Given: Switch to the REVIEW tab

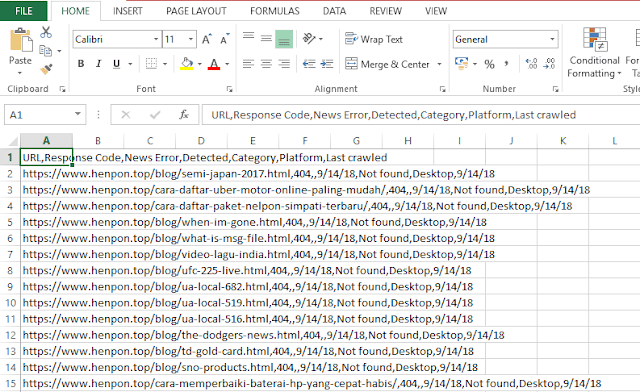Looking at the screenshot, I should coord(386,11).
